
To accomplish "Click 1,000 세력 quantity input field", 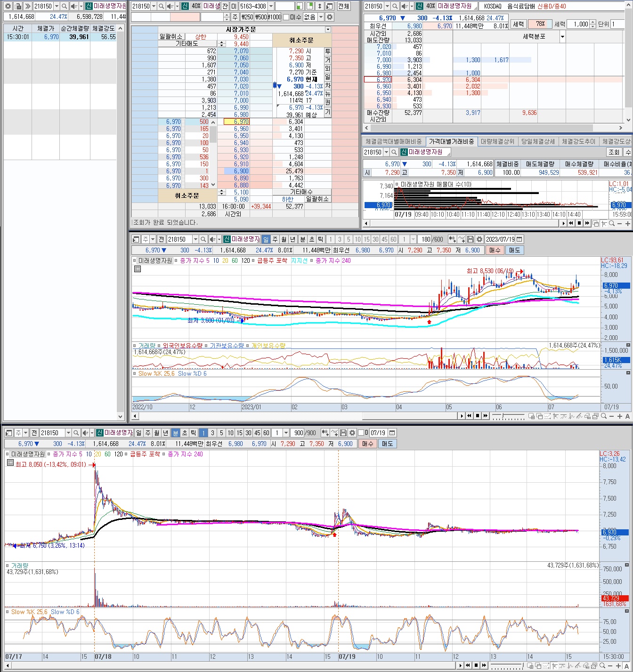I will [x=578, y=24].
